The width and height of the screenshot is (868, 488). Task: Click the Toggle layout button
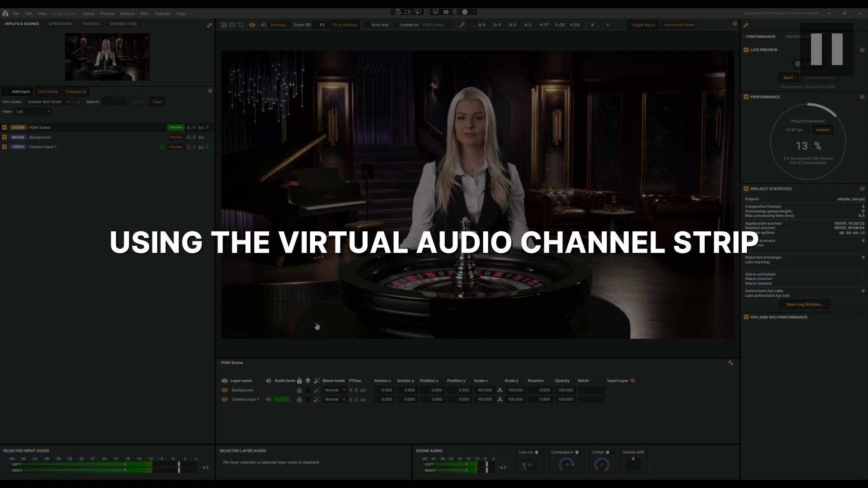pyautogui.click(x=643, y=25)
